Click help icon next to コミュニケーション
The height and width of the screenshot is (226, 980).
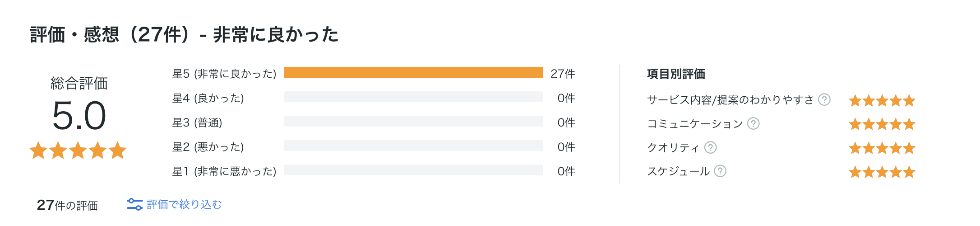point(753,123)
